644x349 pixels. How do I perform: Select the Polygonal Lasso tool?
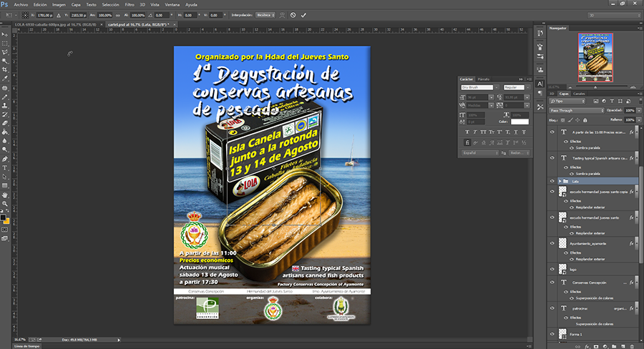5,52
